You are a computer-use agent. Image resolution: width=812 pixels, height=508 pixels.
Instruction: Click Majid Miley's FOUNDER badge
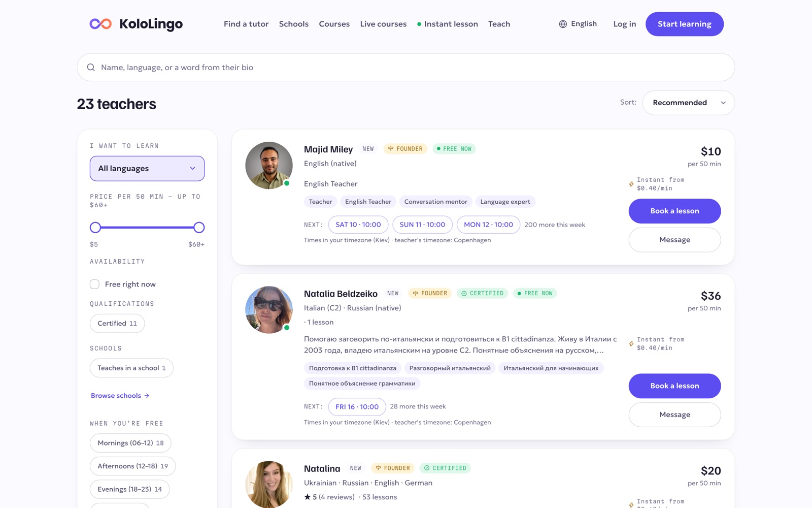click(x=405, y=149)
